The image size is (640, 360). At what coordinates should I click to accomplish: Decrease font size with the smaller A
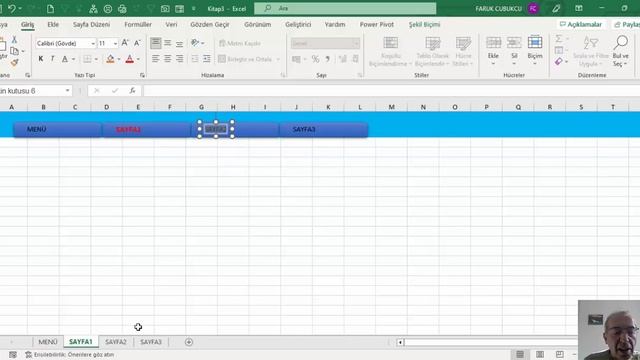click(137, 43)
